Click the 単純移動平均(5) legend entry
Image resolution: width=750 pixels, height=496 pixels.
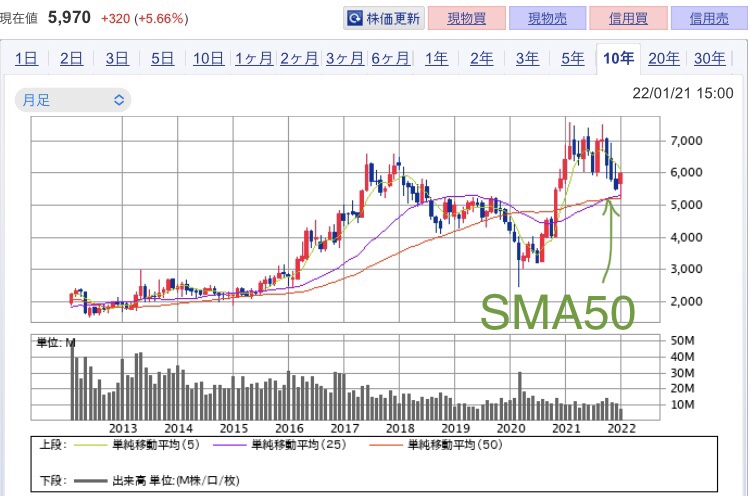[135, 445]
